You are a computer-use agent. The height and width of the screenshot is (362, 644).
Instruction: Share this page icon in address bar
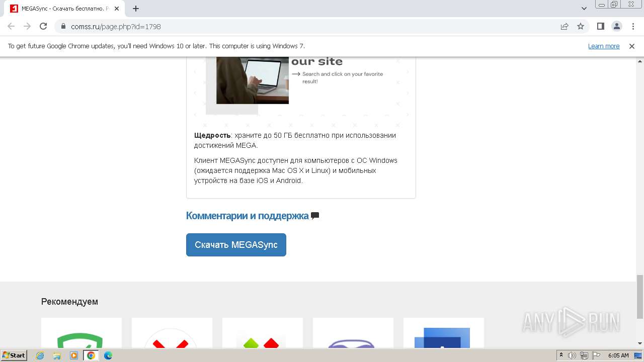point(565,26)
